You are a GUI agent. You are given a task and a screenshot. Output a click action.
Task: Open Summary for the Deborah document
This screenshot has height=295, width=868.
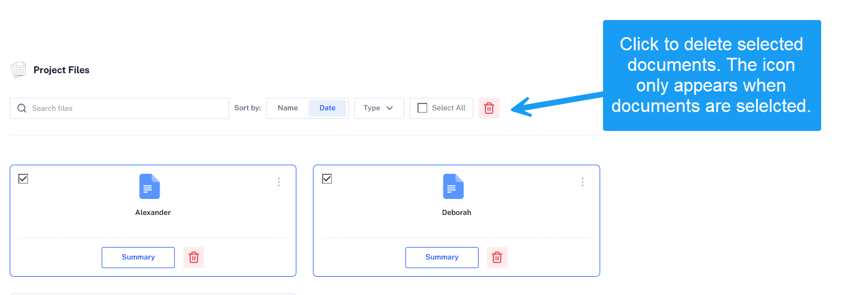(x=442, y=257)
